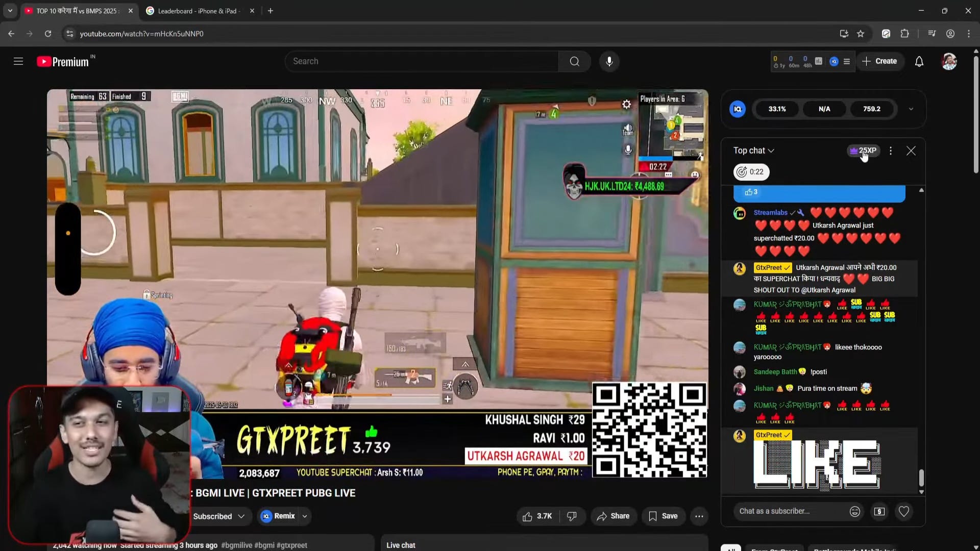Open the Chrome extensions puzzle icon
This screenshot has width=980, height=551.
(904, 34)
